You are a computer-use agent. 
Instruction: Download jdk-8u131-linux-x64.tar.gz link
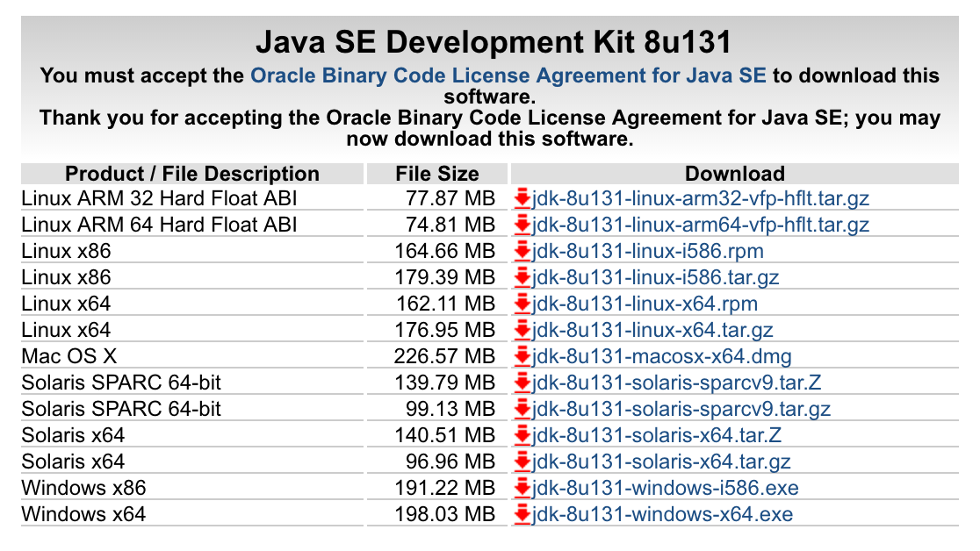(652, 330)
